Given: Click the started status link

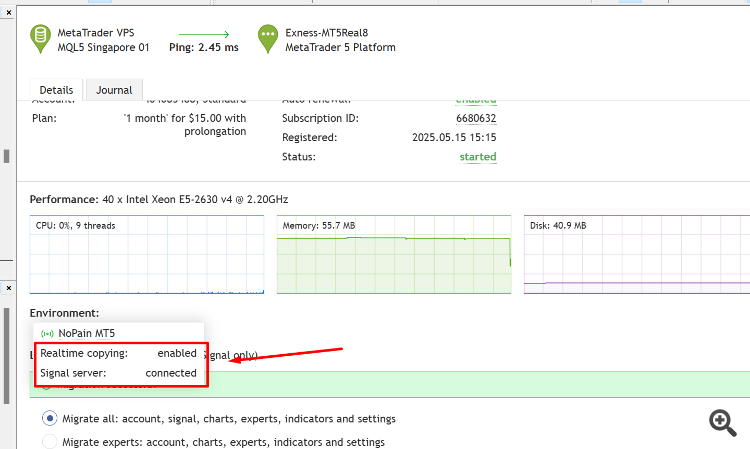Looking at the screenshot, I should pos(478,157).
